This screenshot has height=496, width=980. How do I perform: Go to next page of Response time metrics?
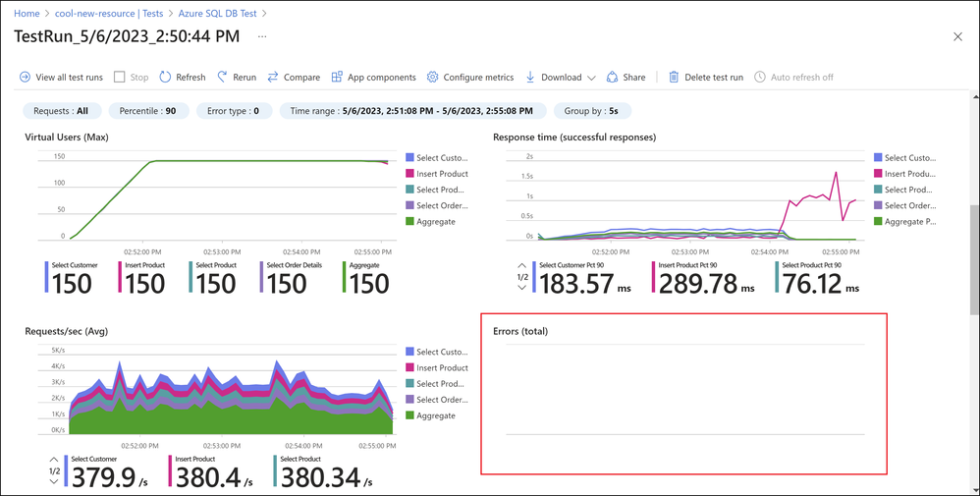(x=521, y=288)
